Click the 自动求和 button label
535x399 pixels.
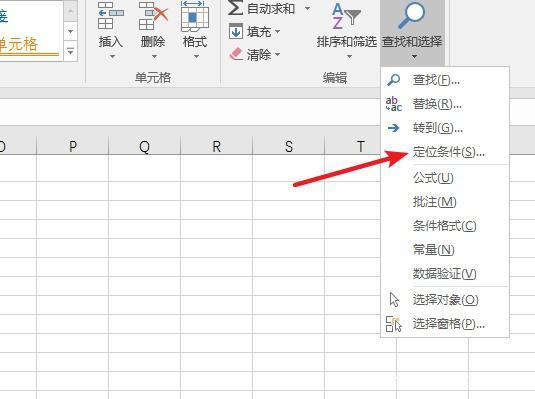point(271,9)
